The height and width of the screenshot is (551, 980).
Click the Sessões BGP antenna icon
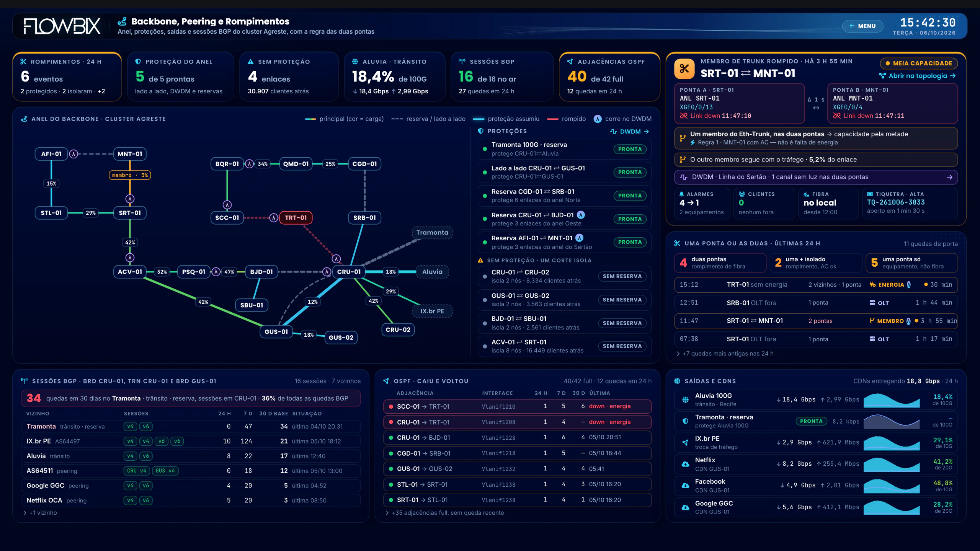tap(462, 62)
